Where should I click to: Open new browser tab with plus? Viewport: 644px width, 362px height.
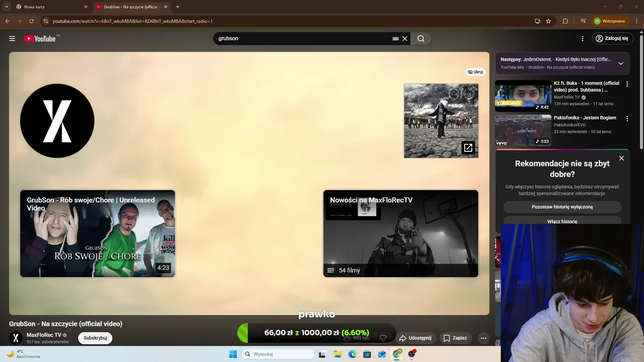pos(178,7)
